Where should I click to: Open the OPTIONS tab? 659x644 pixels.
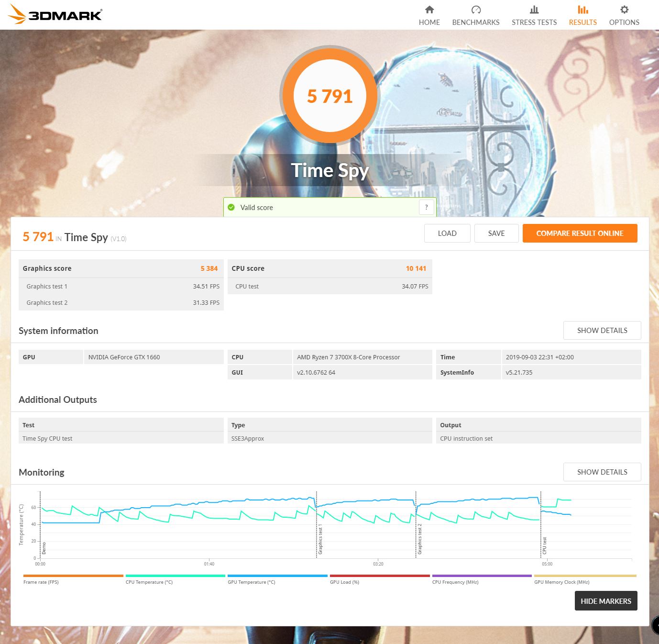click(x=624, y=15)
